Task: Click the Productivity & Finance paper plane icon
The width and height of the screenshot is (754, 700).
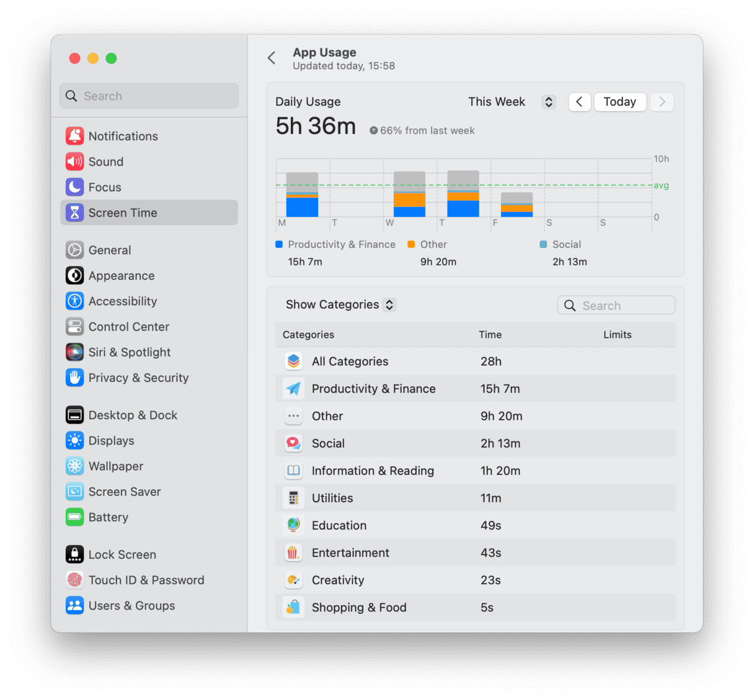Action: tap(293, 389)
